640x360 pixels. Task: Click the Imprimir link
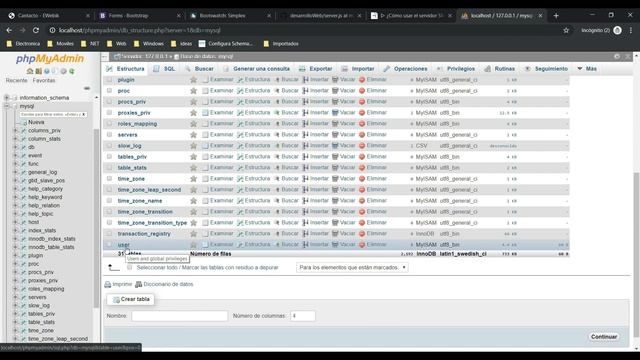point(118,284)
